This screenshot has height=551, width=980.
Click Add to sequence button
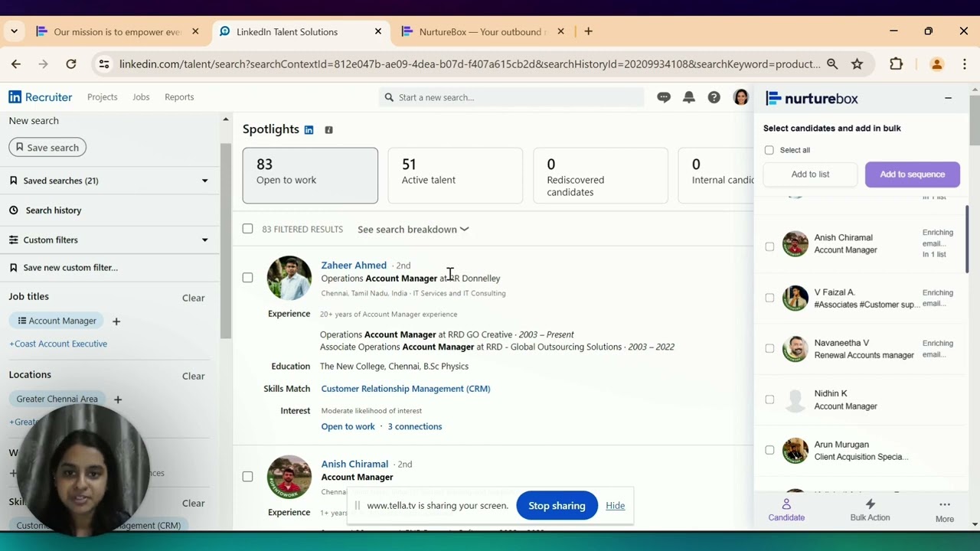(x=912, y=174)
